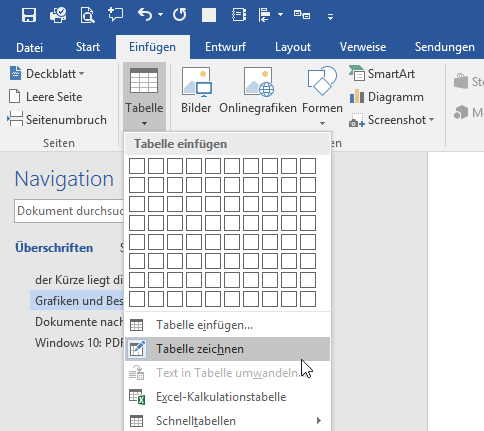Open the Undo history dropdown arrow
The width and height of the screenshot is (484, 431).
tap(160, 15)
